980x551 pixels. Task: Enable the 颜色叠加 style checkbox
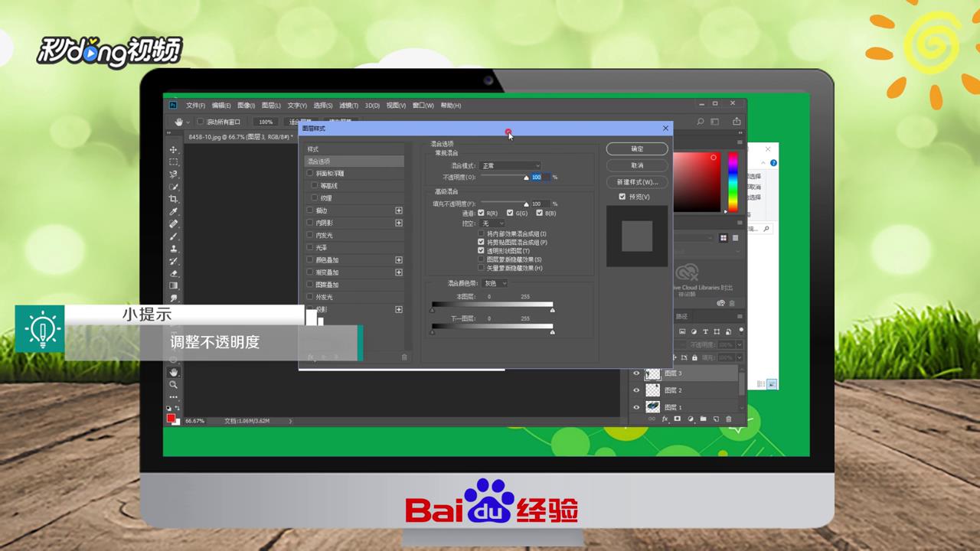tap(310, 259)
